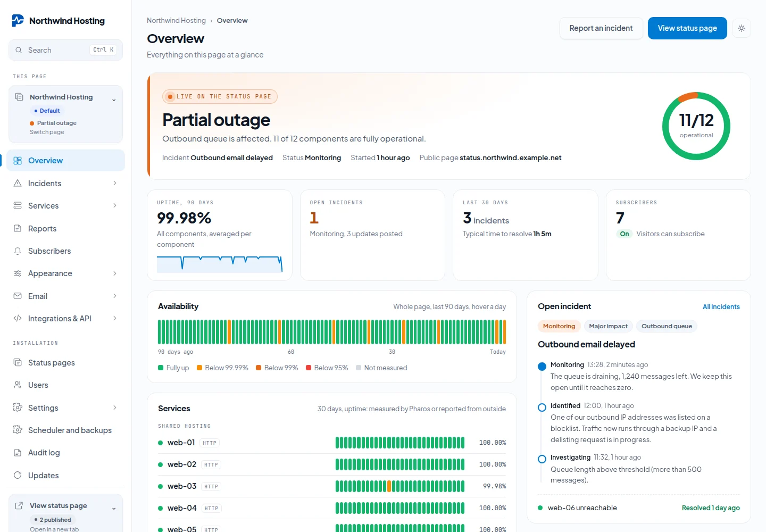Click the Settings gear icon
The width and height of the screenshot is (766, 532).
[18, 408]
